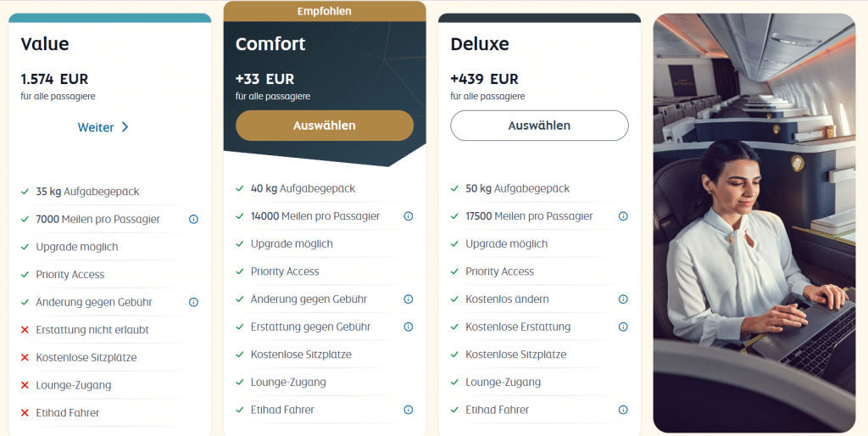Click info icon next to Comfort 14000 Meilen

coord(409,216)
